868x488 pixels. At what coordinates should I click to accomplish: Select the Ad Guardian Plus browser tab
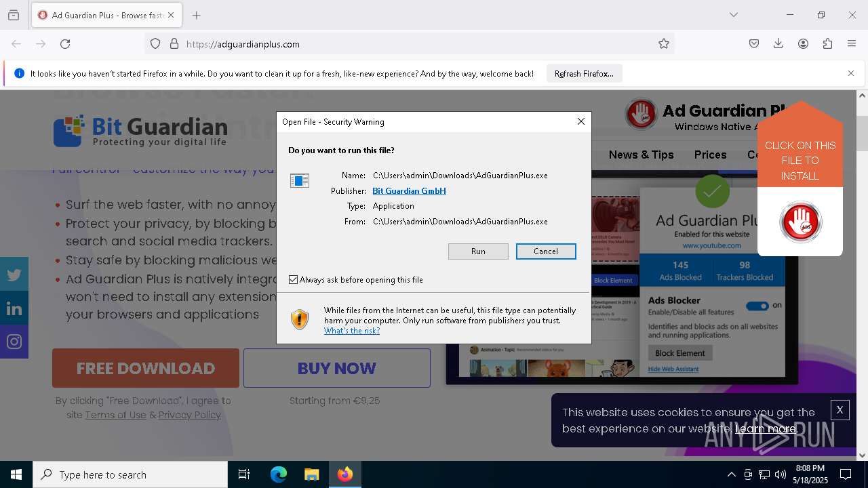pyautogui.click(x=106, y=15)
